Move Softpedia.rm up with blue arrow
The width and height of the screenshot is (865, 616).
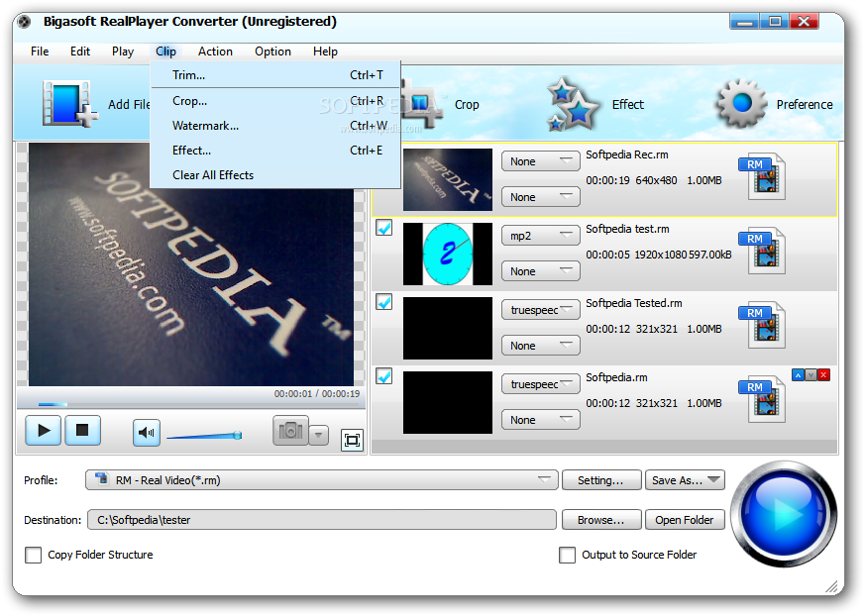(x=798, y=375)
